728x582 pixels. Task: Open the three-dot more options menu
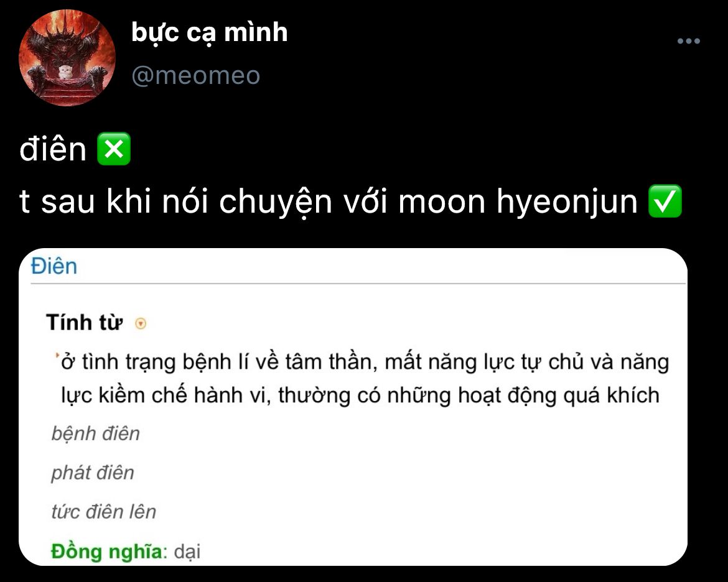coord(689,41)
